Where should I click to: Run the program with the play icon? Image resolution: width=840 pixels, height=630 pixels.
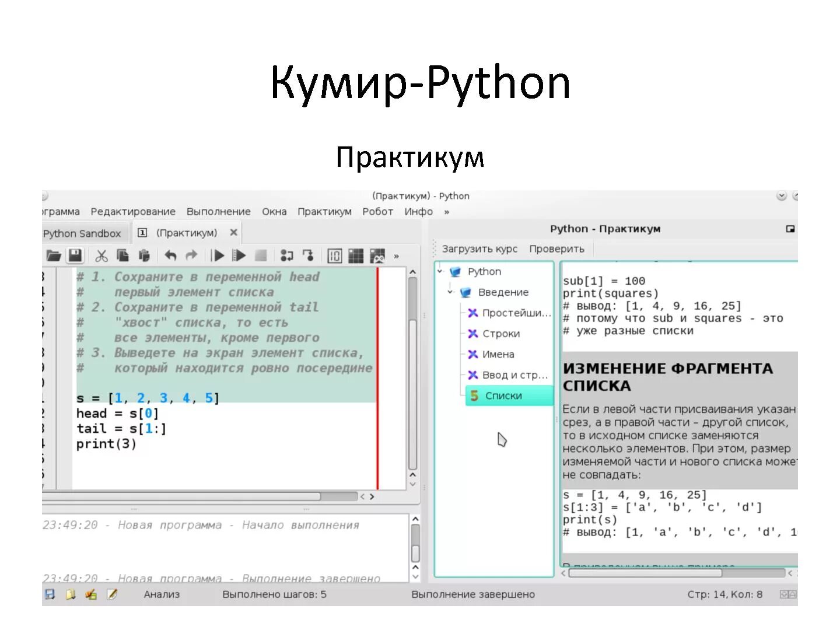[218, 256]
